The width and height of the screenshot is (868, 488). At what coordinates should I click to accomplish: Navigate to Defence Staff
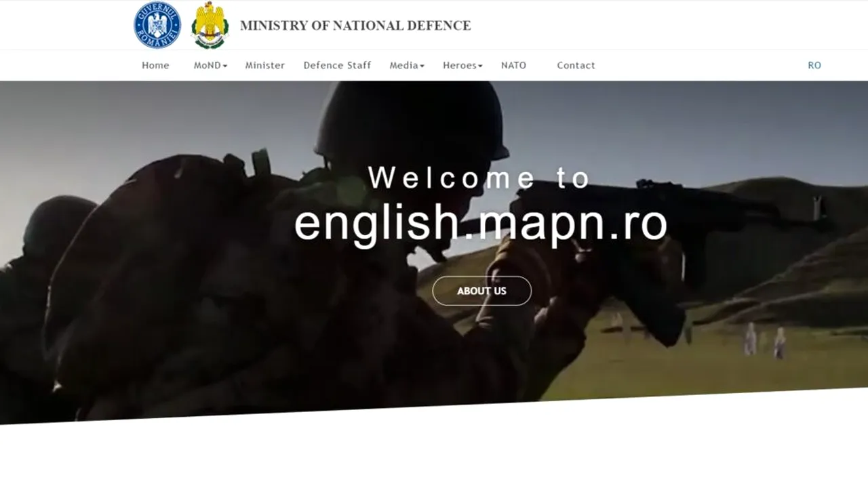337,65
